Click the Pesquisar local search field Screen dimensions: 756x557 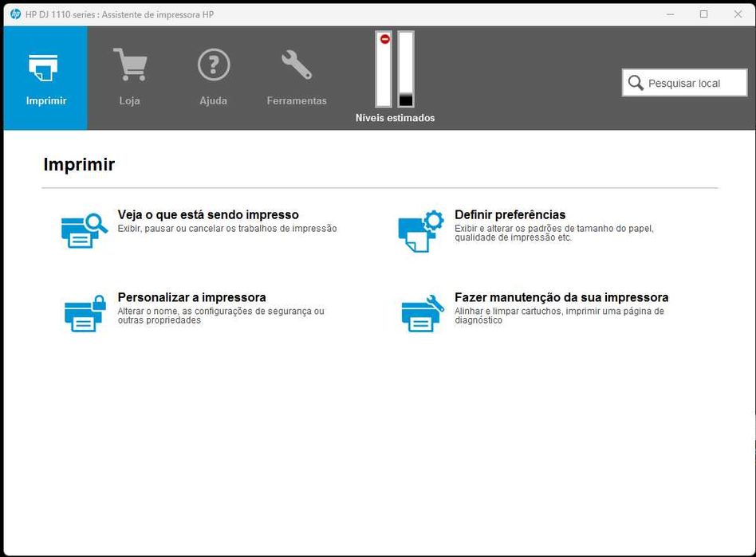coord(685,83)
